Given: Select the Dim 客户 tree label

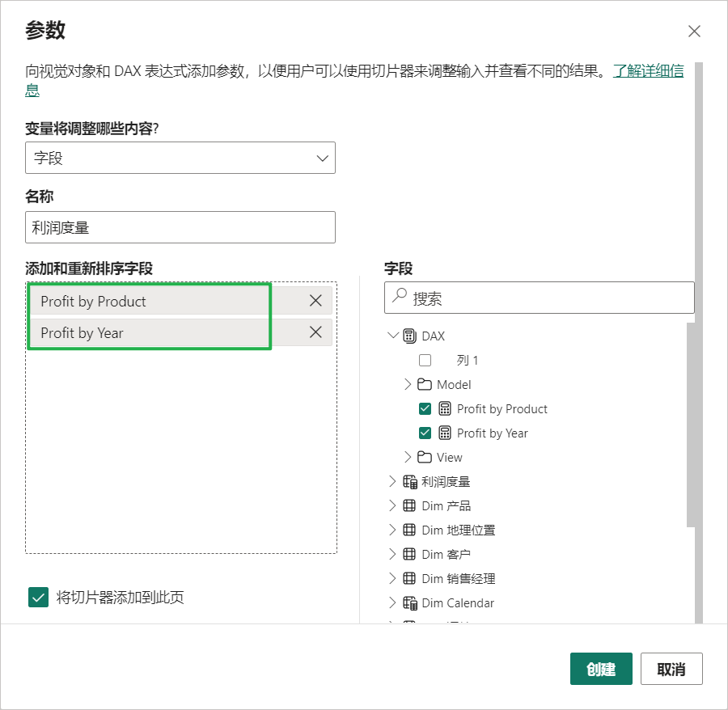Looking at the screenshot, I should (x=446, y=554).
